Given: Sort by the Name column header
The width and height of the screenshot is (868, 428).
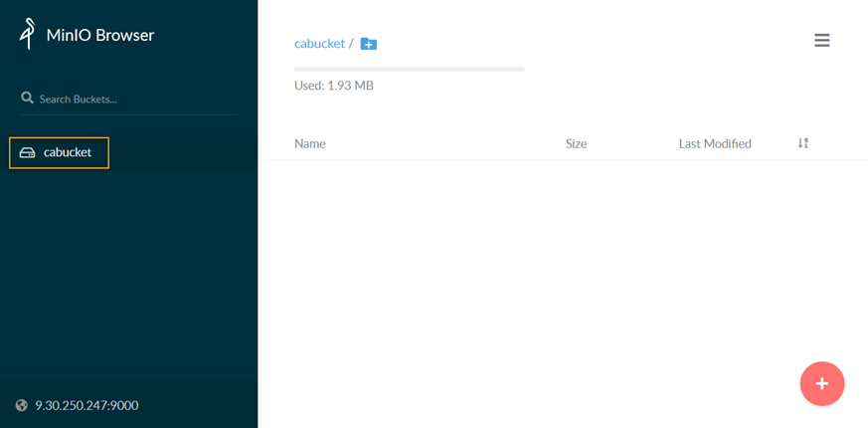Looking at the screenshot, I should 310,143.
